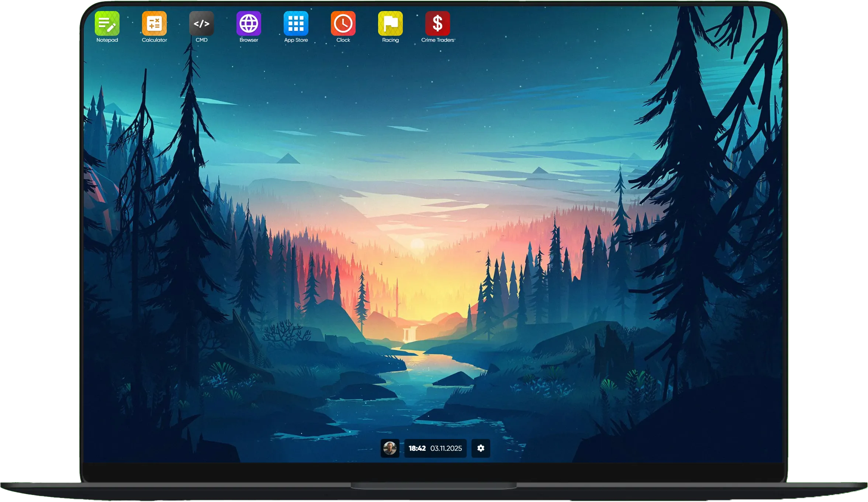Screen dimensions: 868x502
Task: Click the "Crime Traders" text label
Action: [438, 40]
